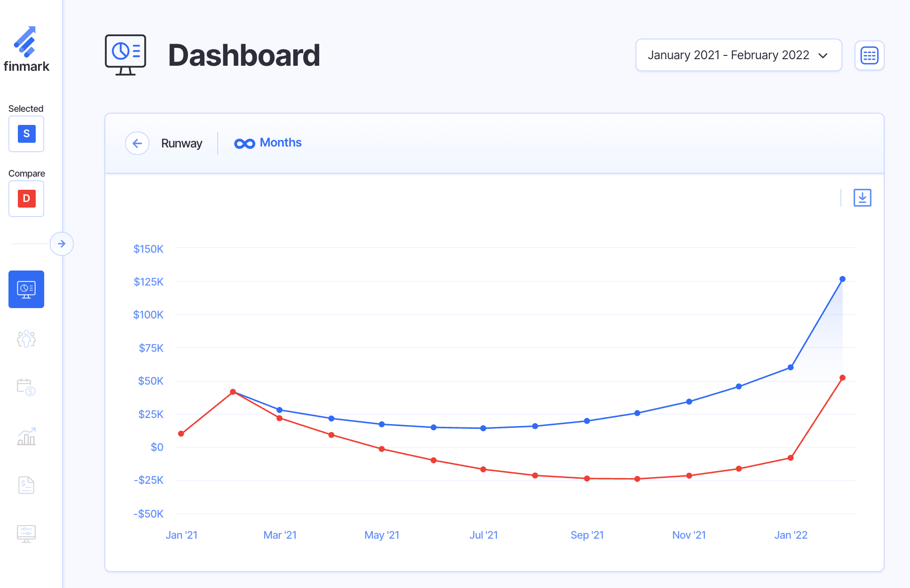The image size is (910, 588).
Task: Download the runway chart
Action: coord(862,198)
